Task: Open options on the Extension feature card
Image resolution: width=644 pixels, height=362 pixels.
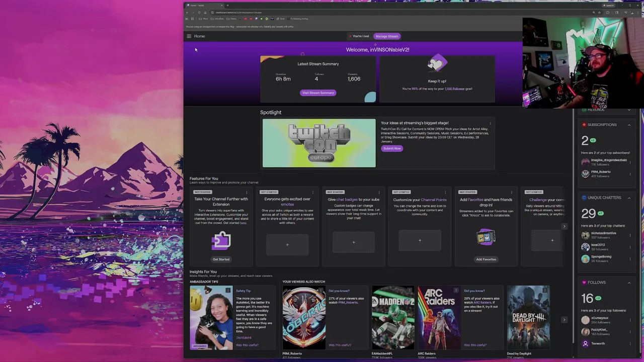Action: (x=247, y=192)
